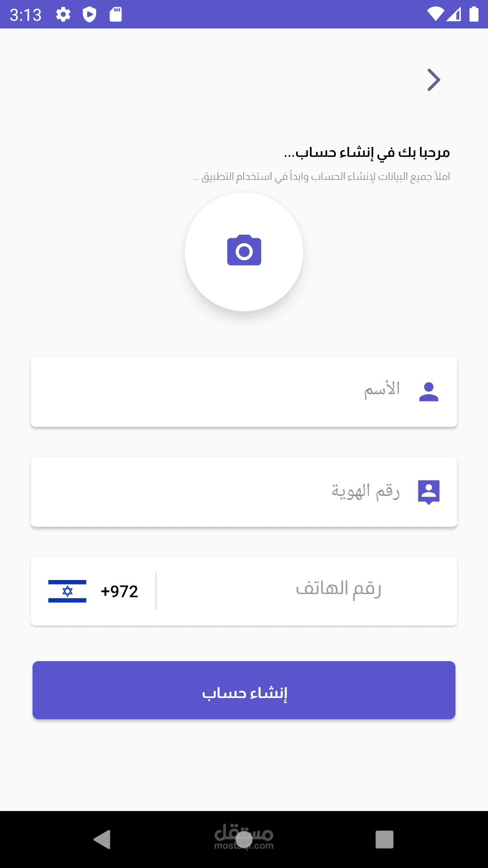Screen dimensions: 488x868
Task: Tap the battery icon in status bar
Action: pos(474,14)
